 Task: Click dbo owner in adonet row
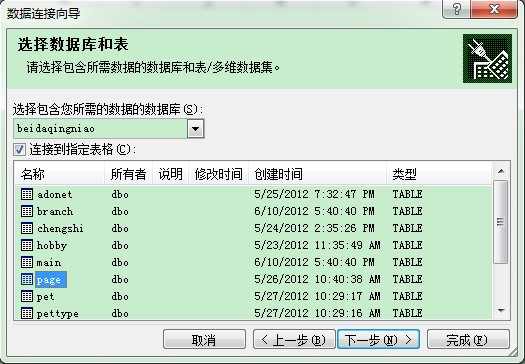pyautogui.click(x=120, y=195)
